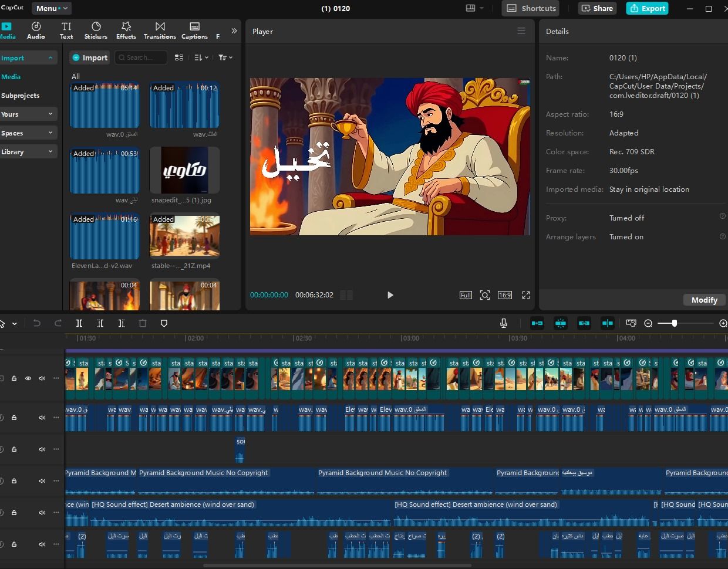Open selection tool mode dropdown in timeline toolbar
The width and height of the screenshot is (728, 569).
click(x=15, y=324)
